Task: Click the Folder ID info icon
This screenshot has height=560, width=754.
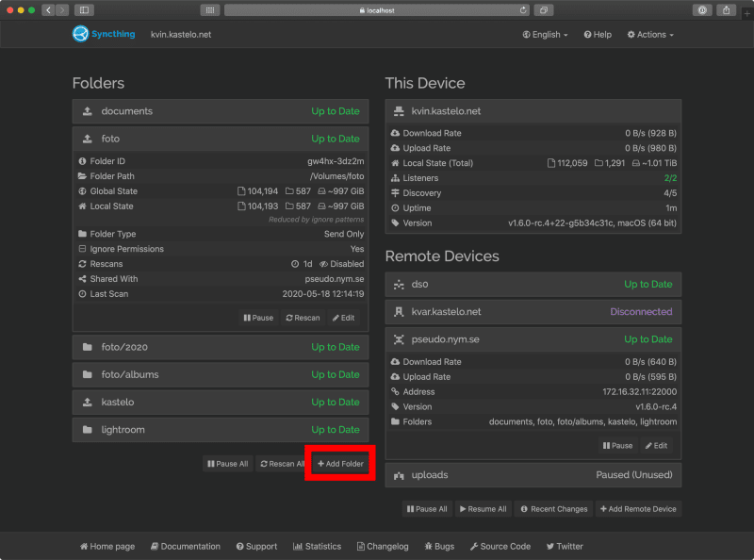Action: [x=82, y=161]
